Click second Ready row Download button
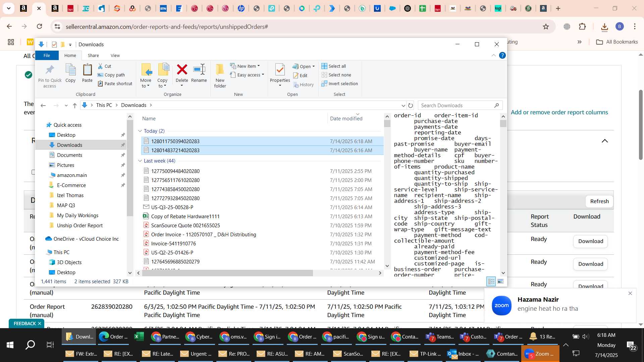The image size is (644, 362). (x=590, y=264)
